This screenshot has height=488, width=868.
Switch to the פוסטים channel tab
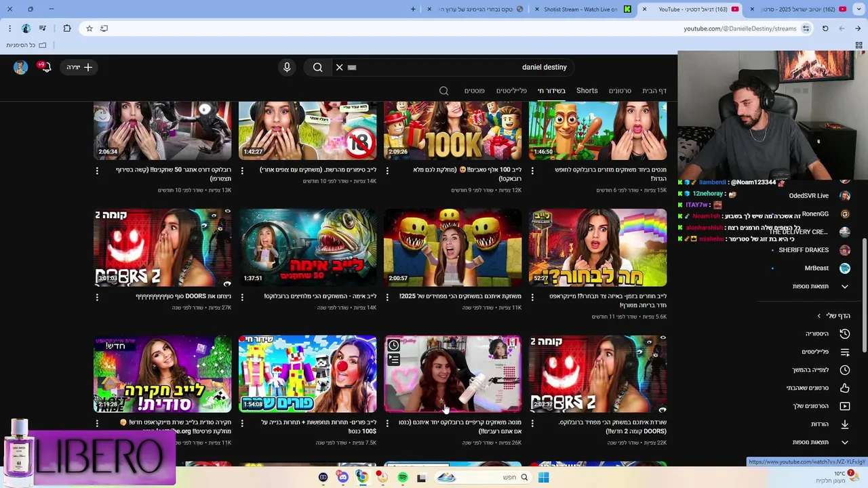pos(474,91)
